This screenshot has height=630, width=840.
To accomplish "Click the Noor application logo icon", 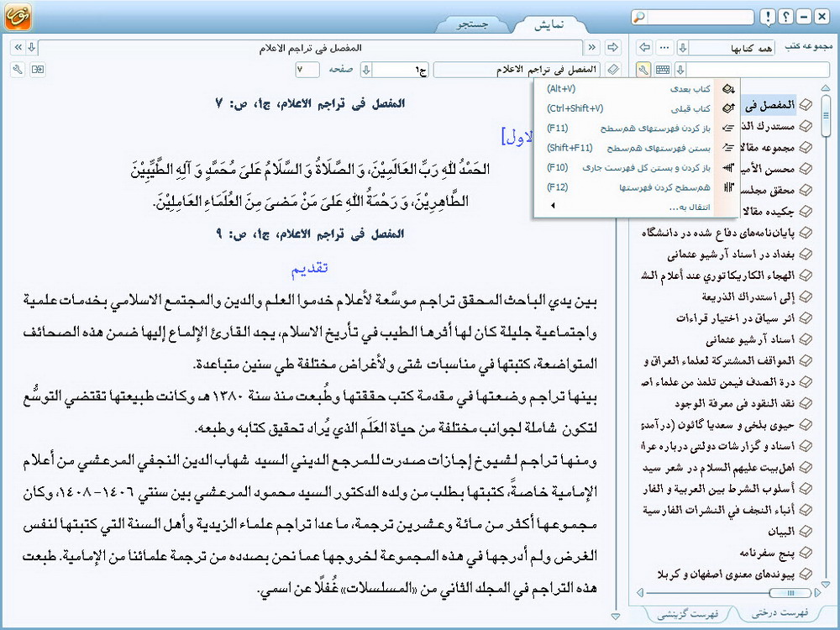I will [18, 17].
